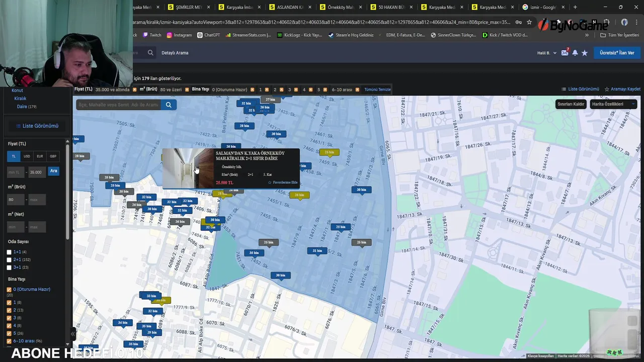Open the Harita Özellikleri dropdown
Image resolution: width=644 pixels, height=362 pixels.
pos(613,104)
